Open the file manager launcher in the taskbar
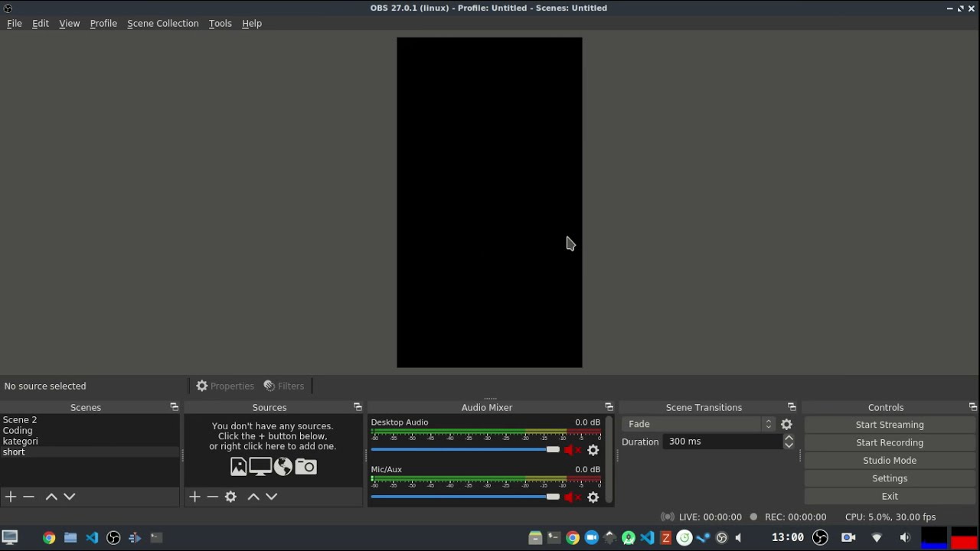 pos(70,537)
